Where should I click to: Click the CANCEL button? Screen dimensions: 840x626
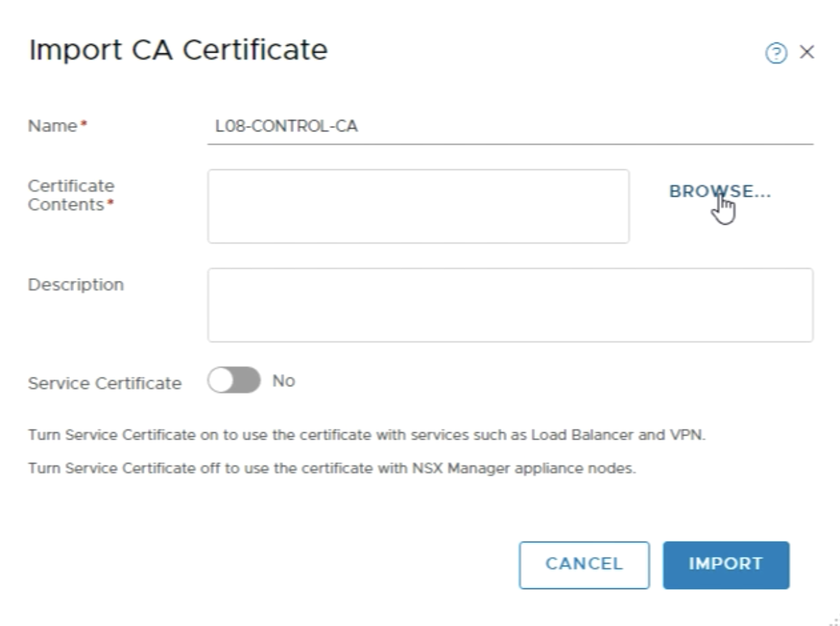point(584,564)
